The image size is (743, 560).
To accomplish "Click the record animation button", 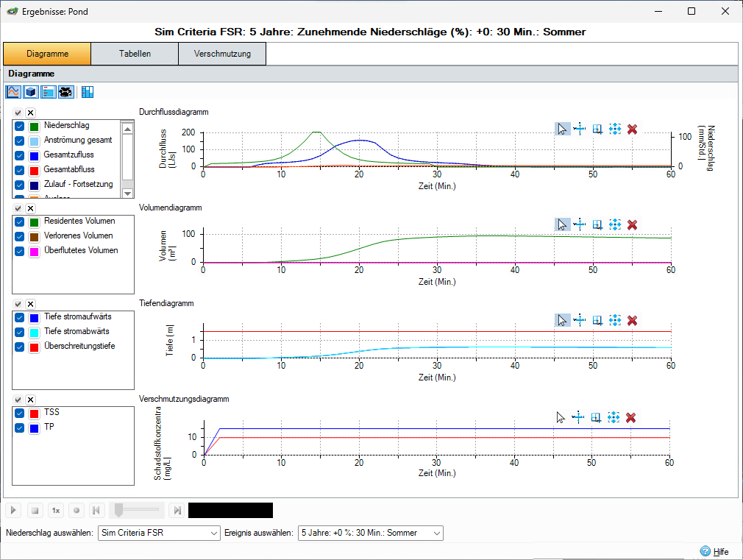I will [77, 510].
